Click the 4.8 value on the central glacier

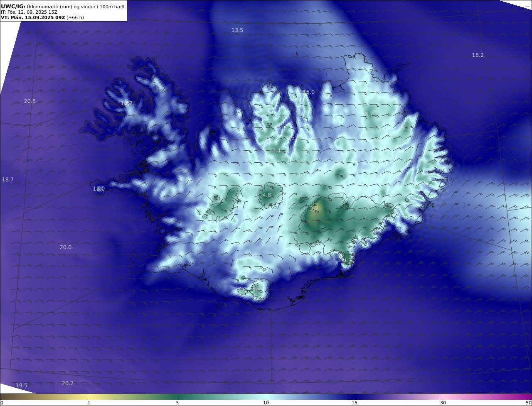click(x=267, y=195)
